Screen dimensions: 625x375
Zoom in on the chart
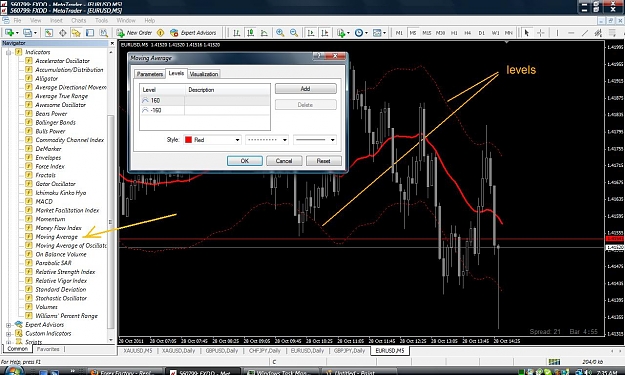point(280,33)
